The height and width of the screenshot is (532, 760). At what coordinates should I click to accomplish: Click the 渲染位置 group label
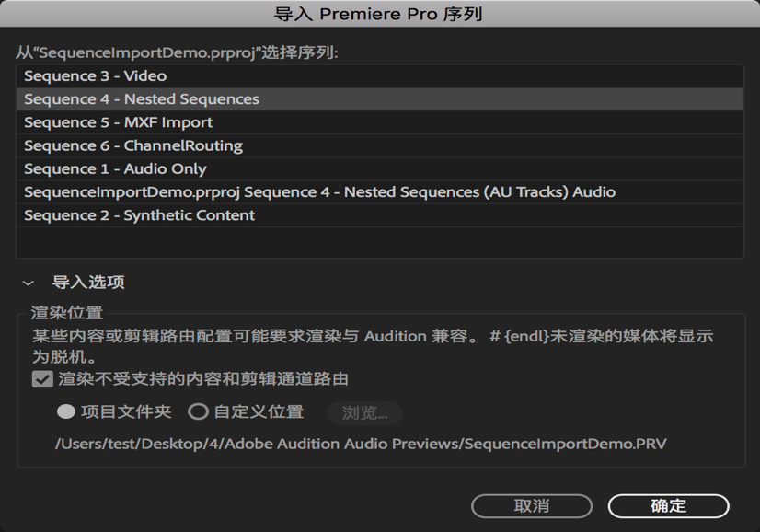(x=67, y=313)
